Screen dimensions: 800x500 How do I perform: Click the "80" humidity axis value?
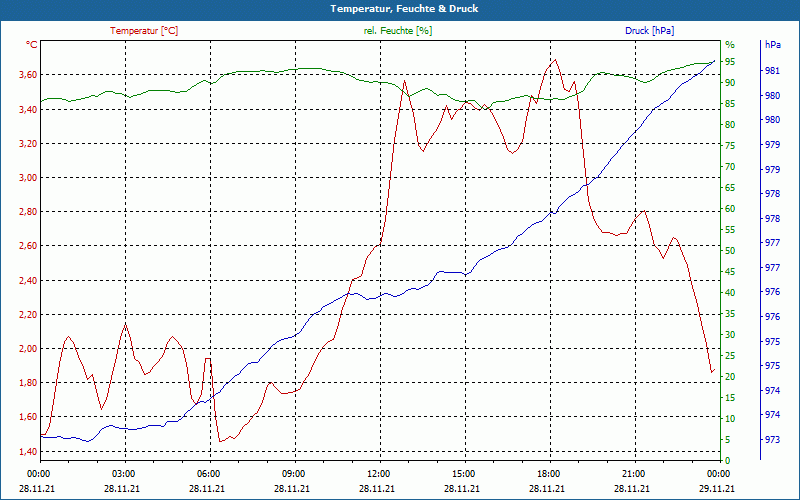tap(730, 124)
